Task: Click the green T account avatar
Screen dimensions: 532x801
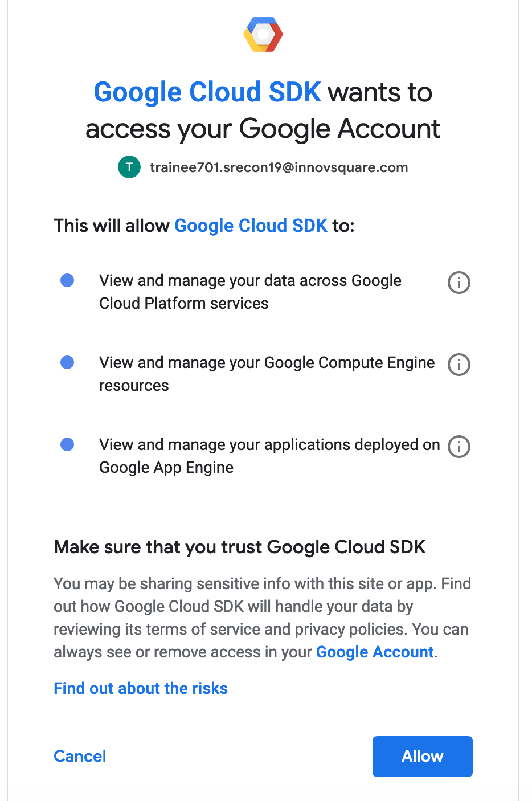Action: click(x=129, y=167)
